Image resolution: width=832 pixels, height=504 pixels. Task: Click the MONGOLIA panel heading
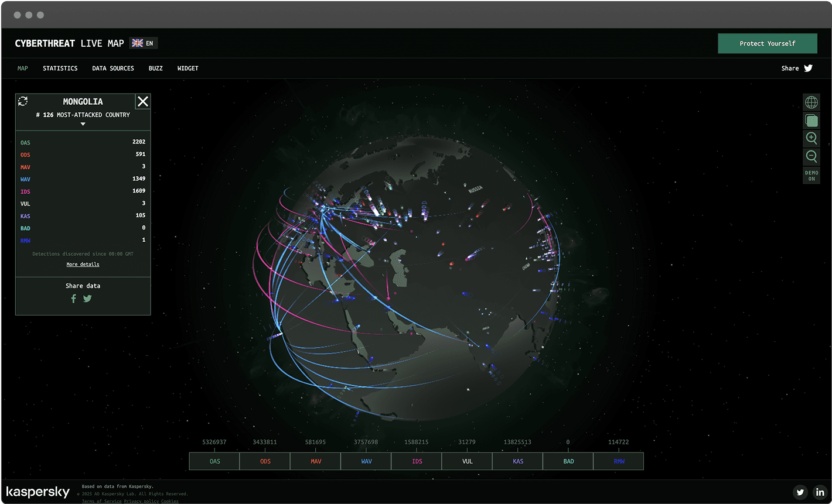(83, 102)
